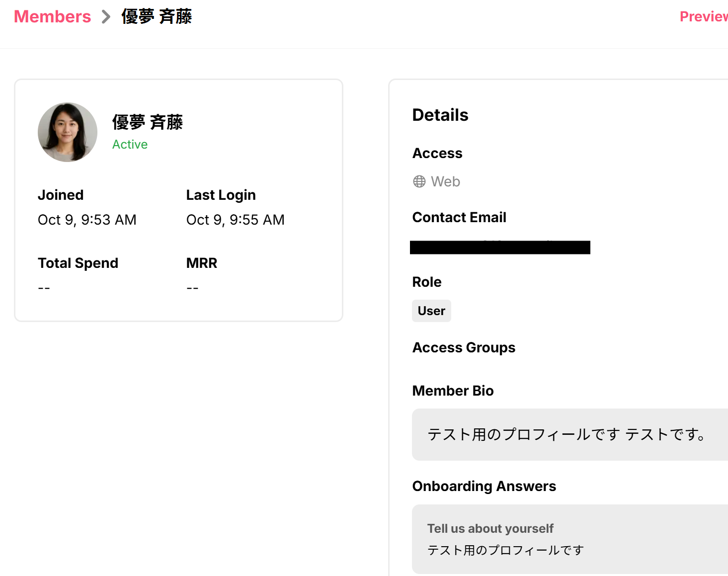Click the redacted contact email field

click(500, 247)
